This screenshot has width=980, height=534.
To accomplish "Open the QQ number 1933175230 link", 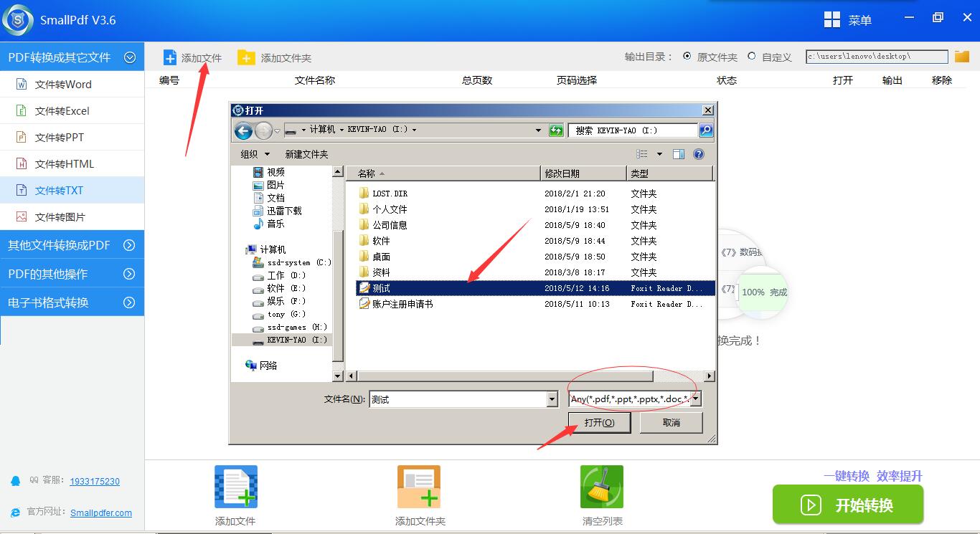I will (x=95, y=482).
